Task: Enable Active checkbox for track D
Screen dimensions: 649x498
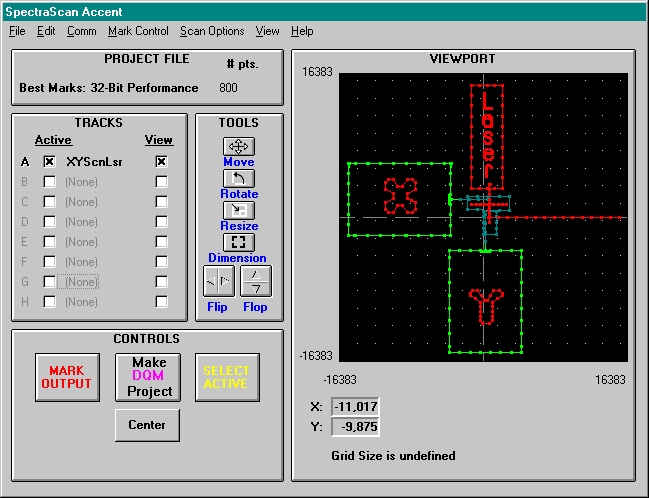Action: click(49, 221)
